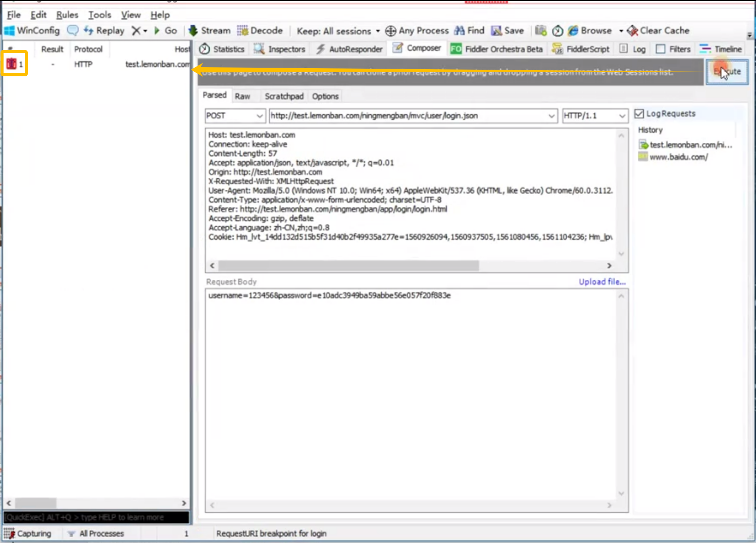
Task: Switch to the Statistics tab
Action: (x=222, y=49)
